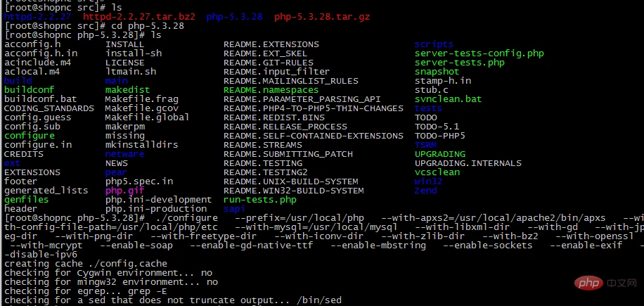
Task: Select the pear directory name
Action: tap(116, 172)
